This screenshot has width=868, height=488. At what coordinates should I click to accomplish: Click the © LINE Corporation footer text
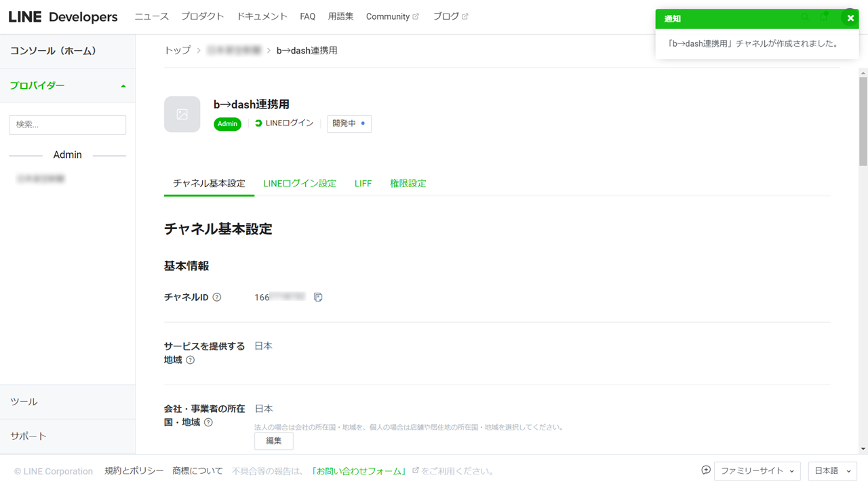tap(54, 472)
